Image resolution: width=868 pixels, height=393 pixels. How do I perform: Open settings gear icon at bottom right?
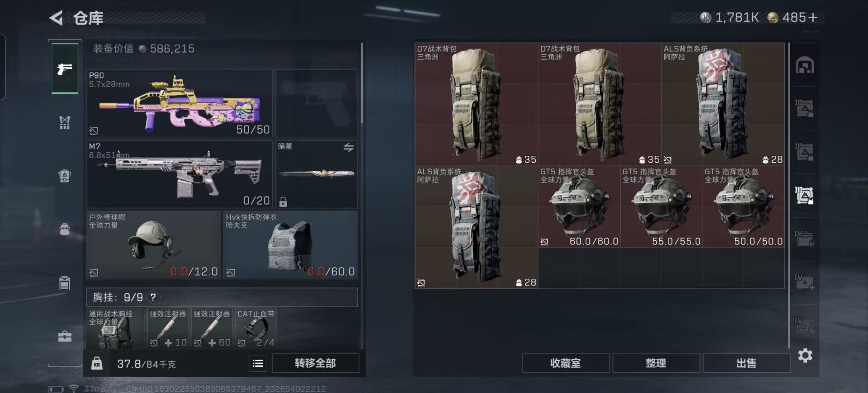pyautogui.click(x=805, y=356)
